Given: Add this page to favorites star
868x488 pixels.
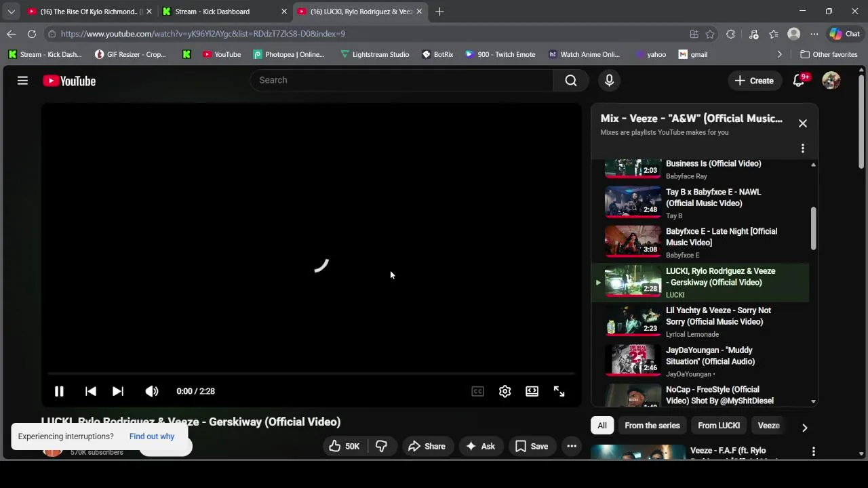Looking at the screenshot, I should pos(710,34).
